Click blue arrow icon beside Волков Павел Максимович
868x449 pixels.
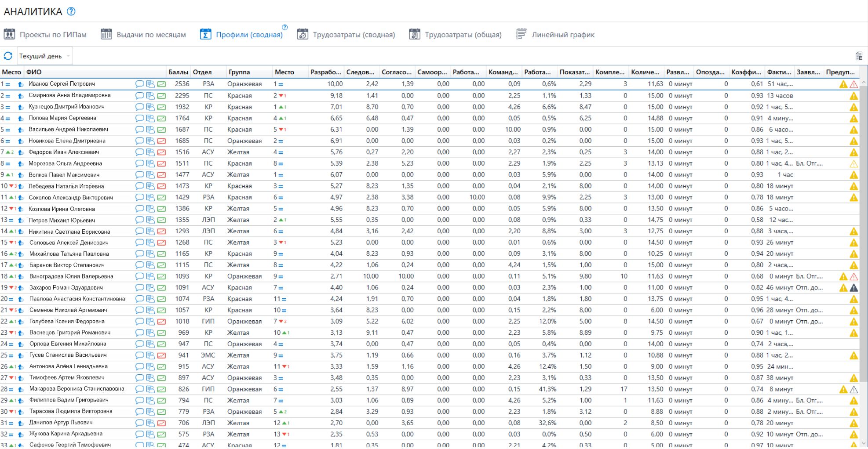click(20, 175)
